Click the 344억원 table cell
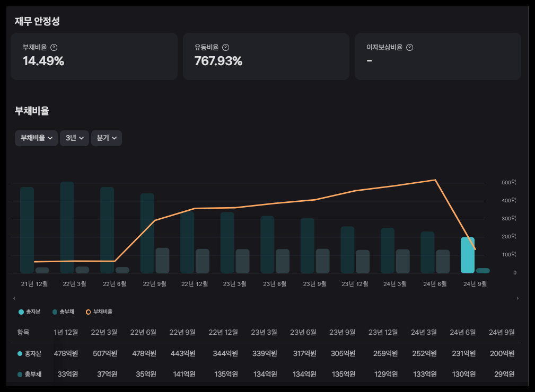 [225, 353]
